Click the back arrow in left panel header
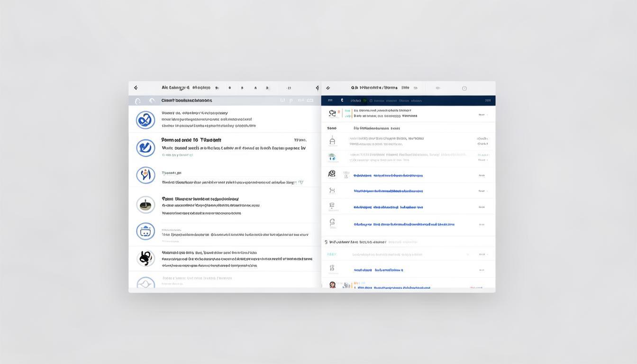 click(x=136, y=88)
